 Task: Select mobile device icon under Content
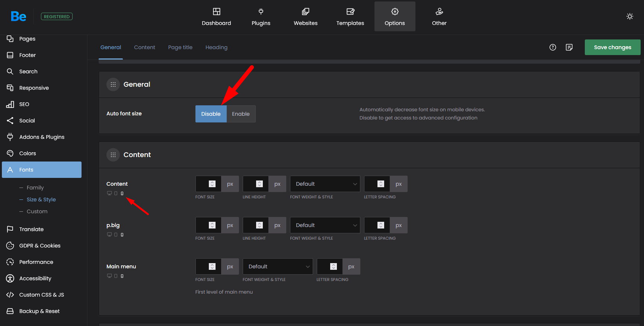(122, 193)
